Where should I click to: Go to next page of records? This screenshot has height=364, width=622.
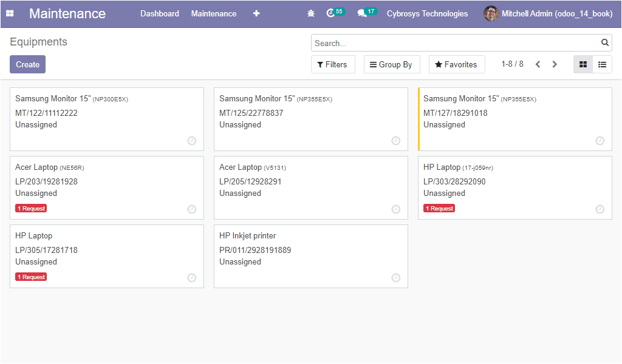point(555,64)
